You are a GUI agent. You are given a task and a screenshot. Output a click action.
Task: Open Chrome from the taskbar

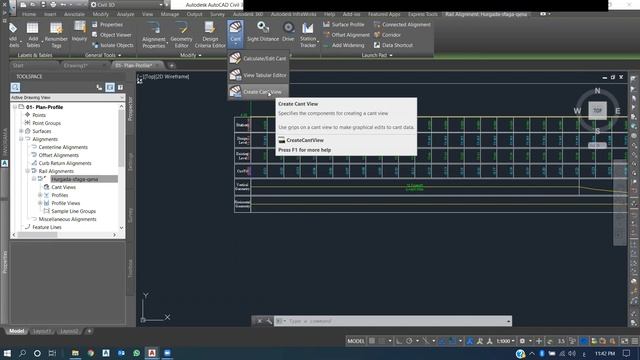[x=91, y=353]
